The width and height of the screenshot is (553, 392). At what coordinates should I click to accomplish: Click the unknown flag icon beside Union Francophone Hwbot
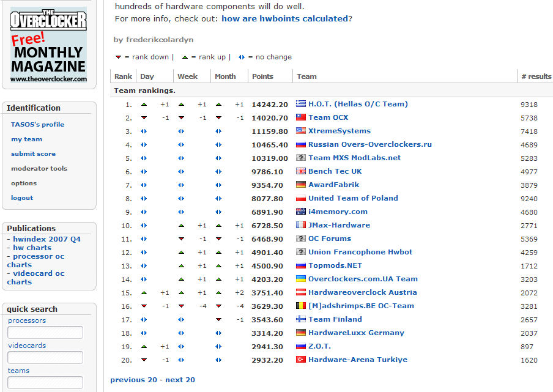tap(300, 252)
